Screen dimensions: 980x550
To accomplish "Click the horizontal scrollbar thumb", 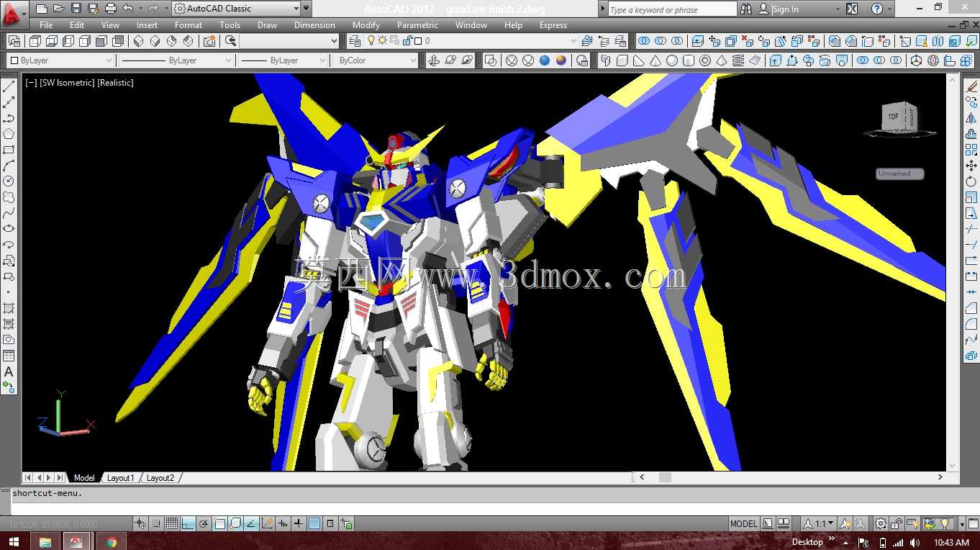I will [x=665, y=477].
